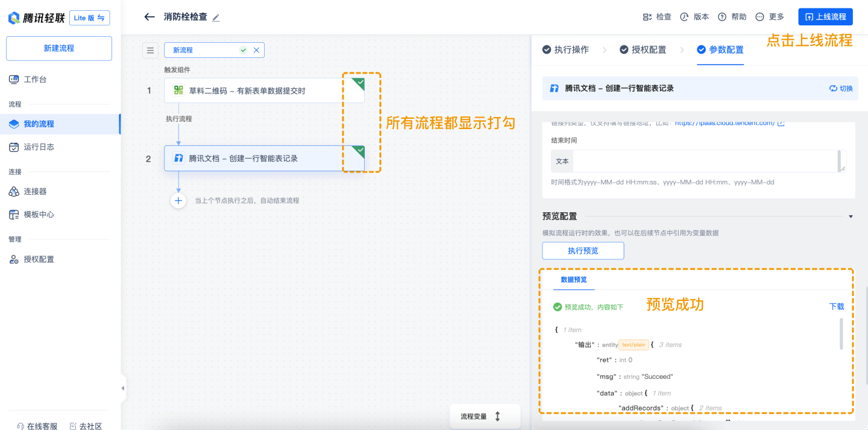Click the 模板中心 icon

click(x=14, y=214)
